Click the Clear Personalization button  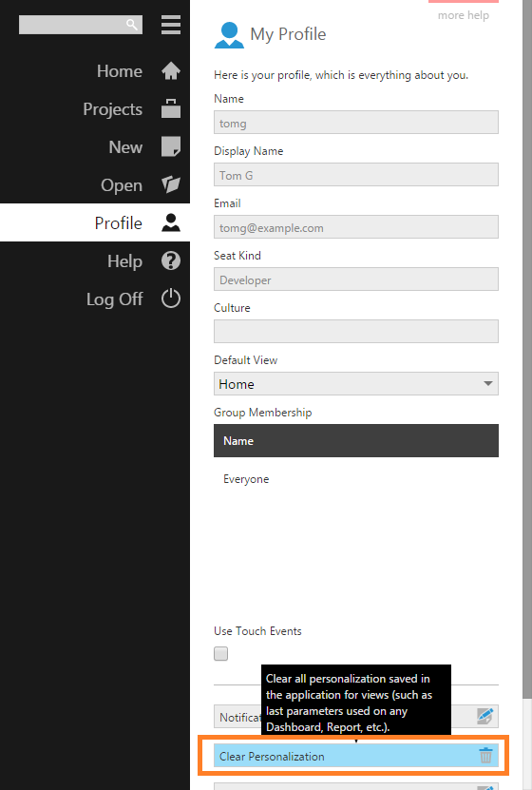(x=356, y=756)
